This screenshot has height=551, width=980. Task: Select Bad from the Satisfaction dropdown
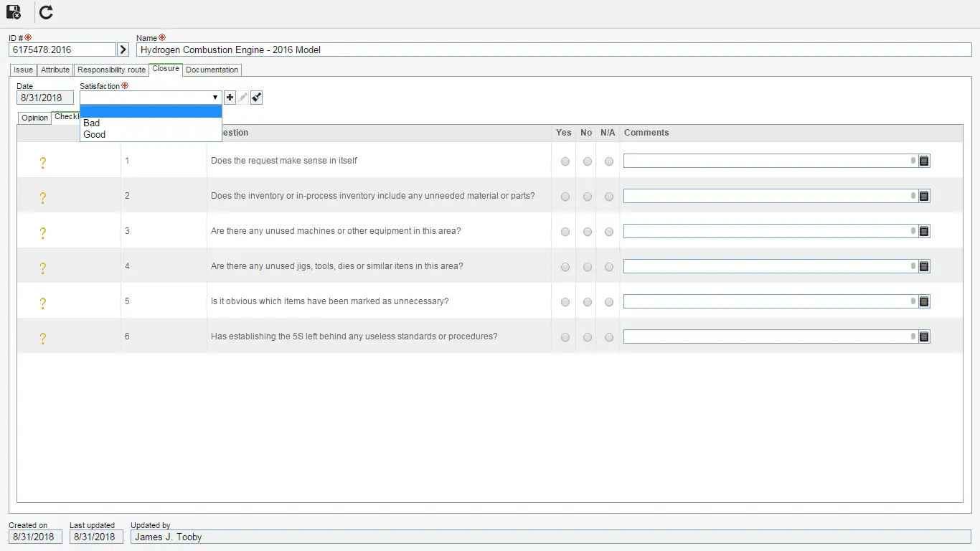91,123
